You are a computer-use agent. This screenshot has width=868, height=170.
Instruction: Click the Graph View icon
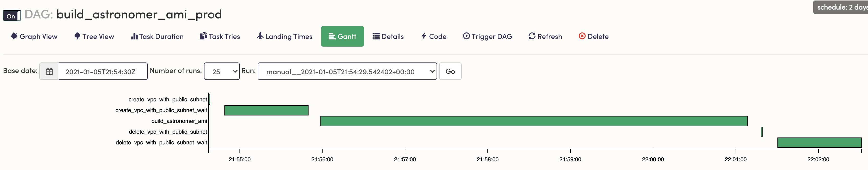(14, 36)
